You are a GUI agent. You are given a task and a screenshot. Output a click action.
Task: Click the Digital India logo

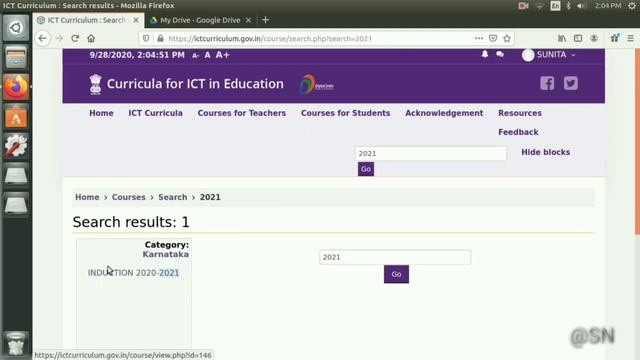(316, 84)
